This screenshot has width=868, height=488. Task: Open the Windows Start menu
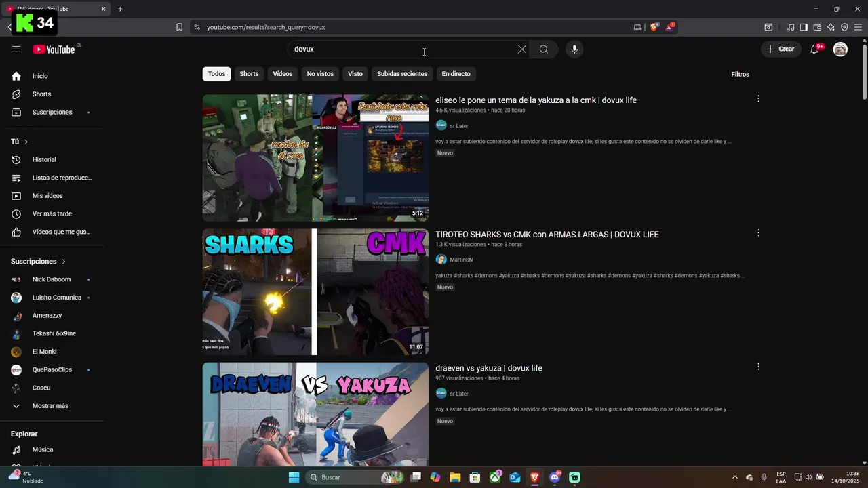pos(294,477)
